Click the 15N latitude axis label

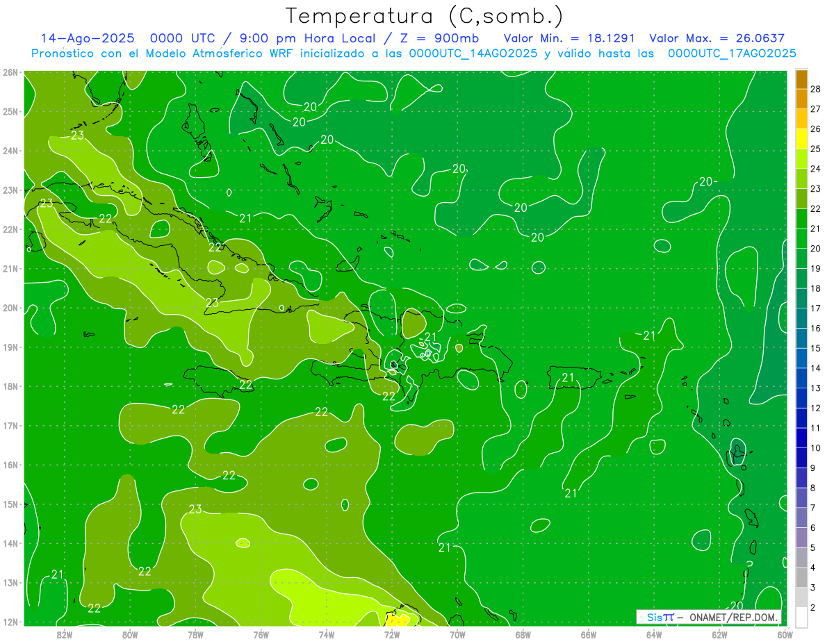10,504
